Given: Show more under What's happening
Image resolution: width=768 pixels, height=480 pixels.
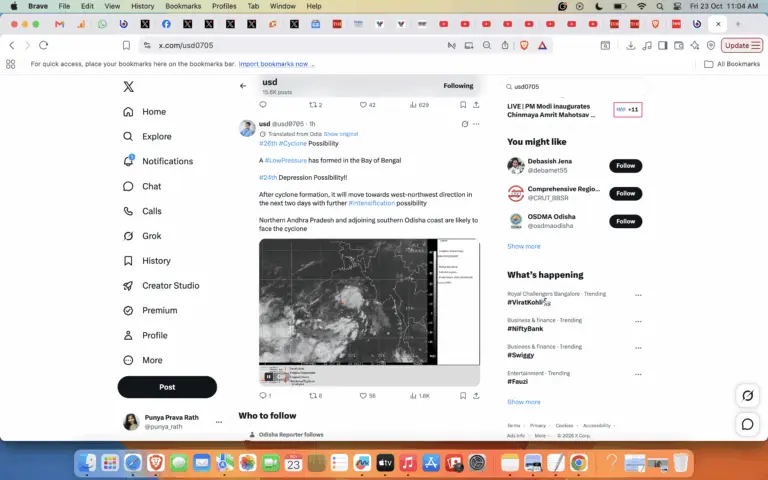Looking at the screenshot, I should coord(524,402).
